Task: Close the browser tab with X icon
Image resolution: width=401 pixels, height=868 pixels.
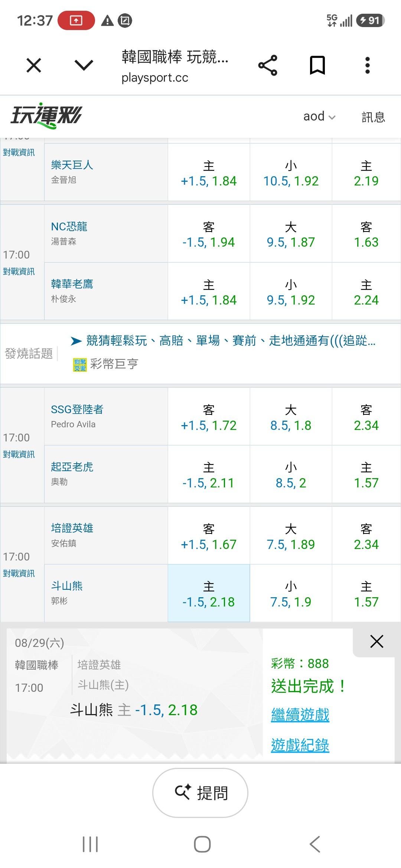Action: coord(34,66)
